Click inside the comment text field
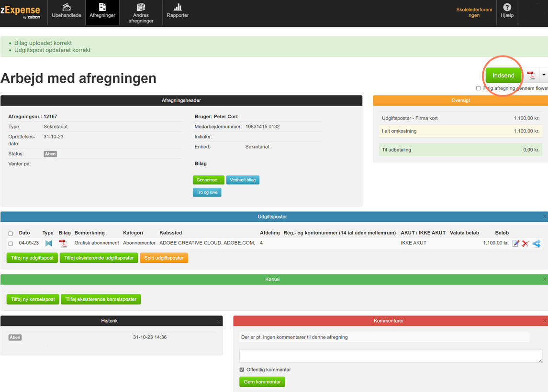This screenshot has height=392, width=548. (x=391, y=356)
